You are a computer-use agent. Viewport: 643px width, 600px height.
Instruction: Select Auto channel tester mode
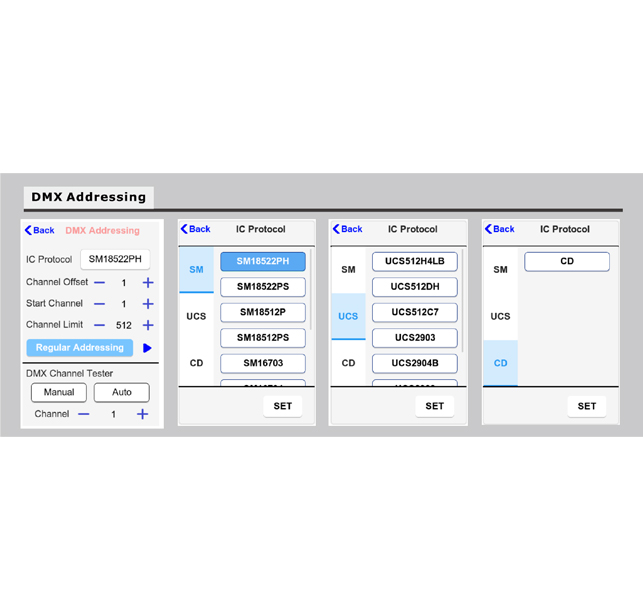tap(121, 392)
